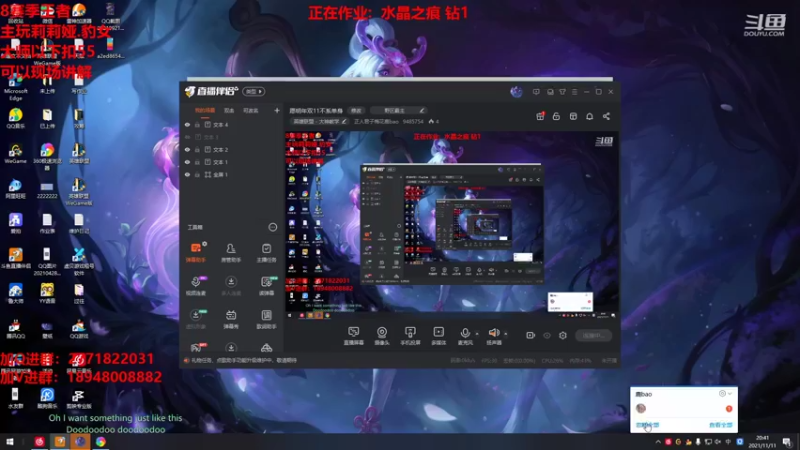Open YY语音 desktop icon
The height and width of the screenshot is (450, 800).
47,294
